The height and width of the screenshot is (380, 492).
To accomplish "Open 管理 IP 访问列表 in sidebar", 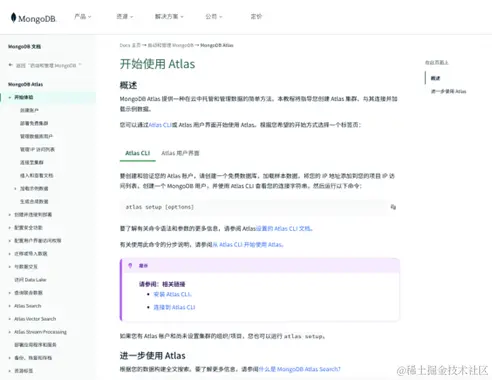I will [x=37, y=149].
